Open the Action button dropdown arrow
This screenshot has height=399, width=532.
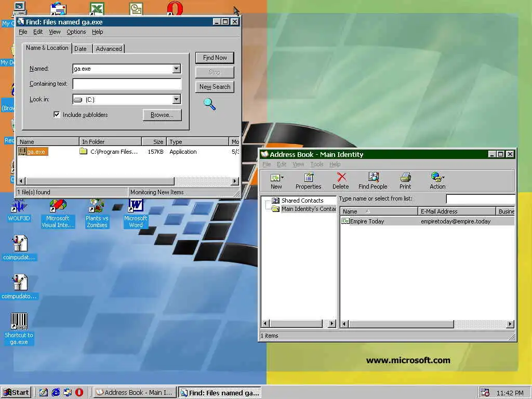pyautogui.click(x=443, y=177)
